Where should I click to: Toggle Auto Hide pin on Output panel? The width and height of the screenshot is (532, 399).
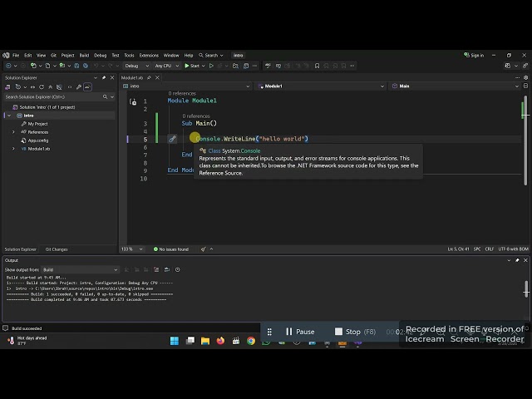coord(517,260)
